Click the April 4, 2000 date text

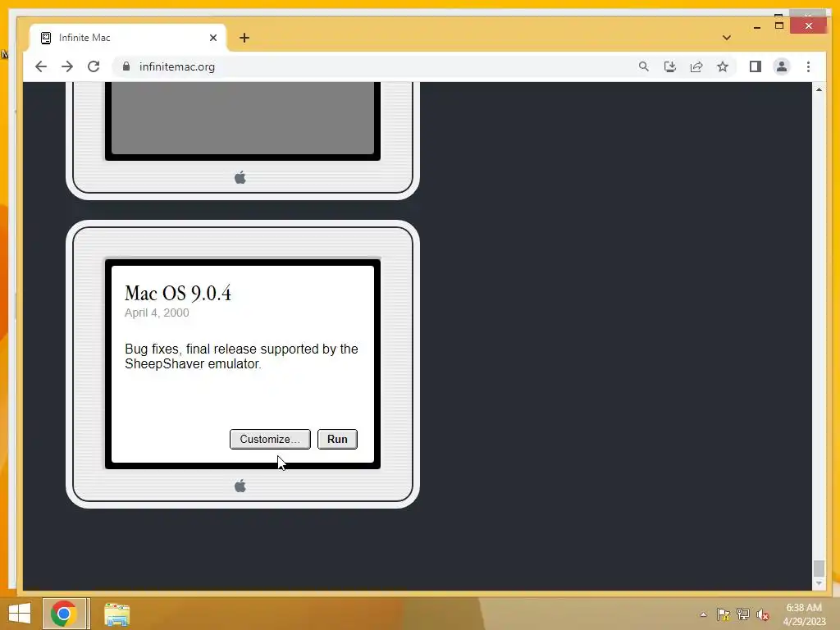coord(157,313)
